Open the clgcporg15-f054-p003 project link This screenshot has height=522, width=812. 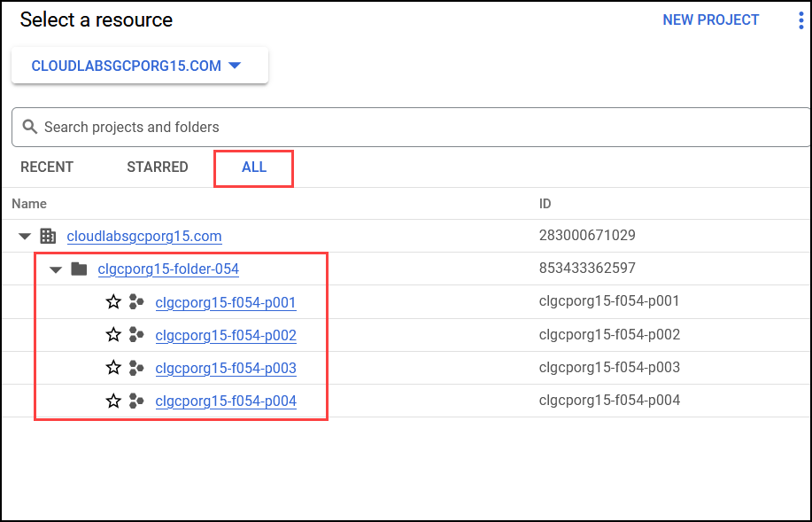point(226,368)
